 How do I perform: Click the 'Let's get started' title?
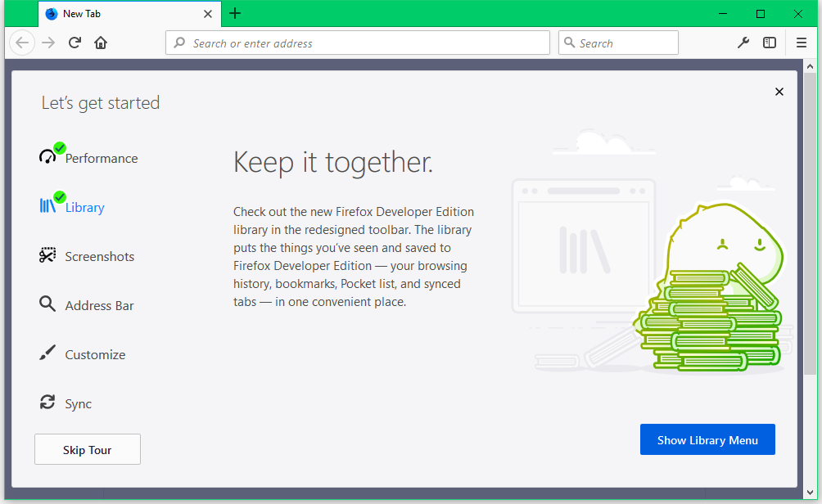101,103
